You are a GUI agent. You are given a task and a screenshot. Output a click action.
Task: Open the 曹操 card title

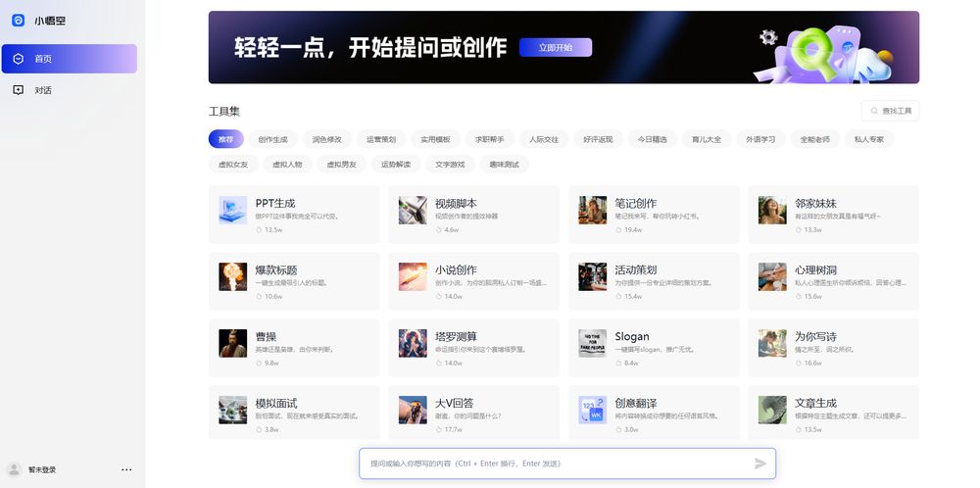coord(266,337)
